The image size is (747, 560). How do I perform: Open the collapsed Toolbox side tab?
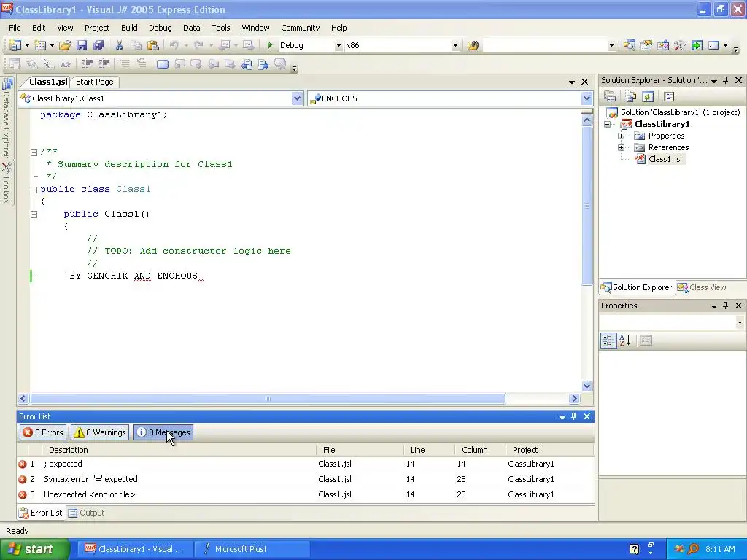(x=7, y=183)
